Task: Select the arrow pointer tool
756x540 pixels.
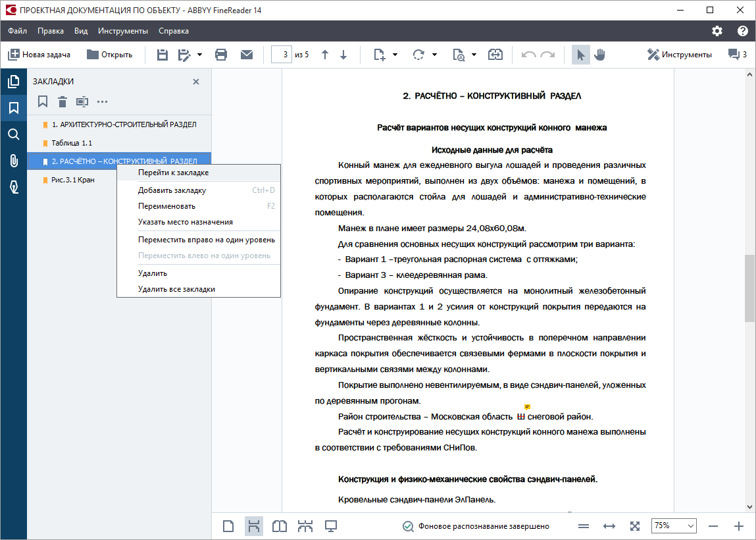Action: [x=580, y=55]
